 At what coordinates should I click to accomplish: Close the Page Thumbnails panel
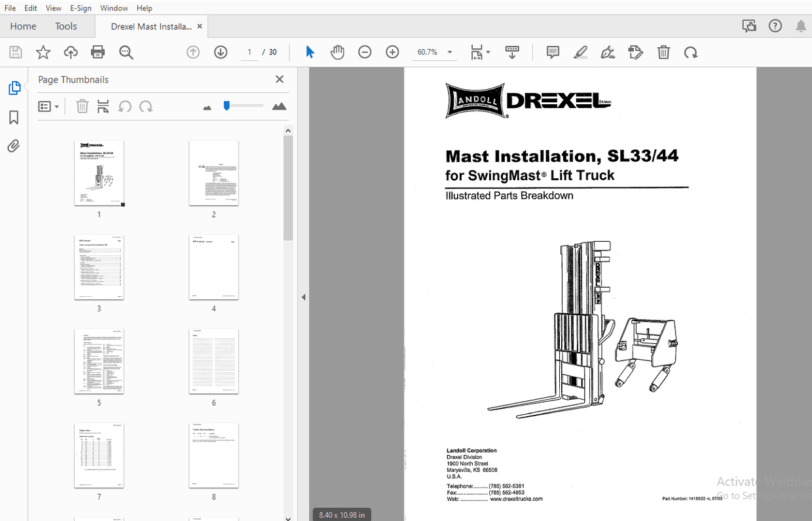[x=280, y=79]
